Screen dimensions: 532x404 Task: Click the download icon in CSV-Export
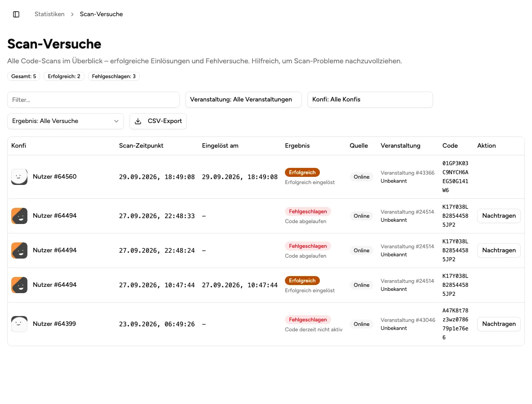point(138,121)
